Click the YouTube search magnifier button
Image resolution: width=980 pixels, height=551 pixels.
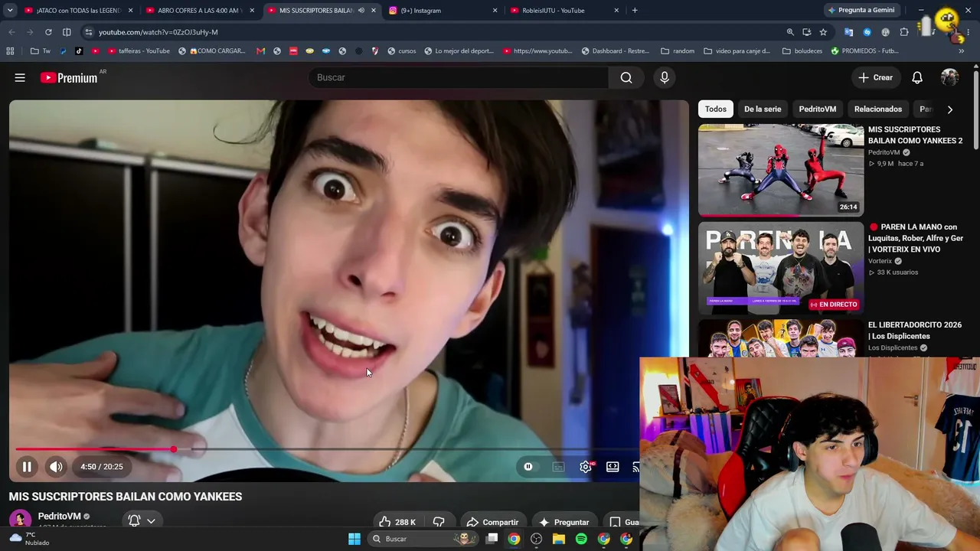click(626, 77)
